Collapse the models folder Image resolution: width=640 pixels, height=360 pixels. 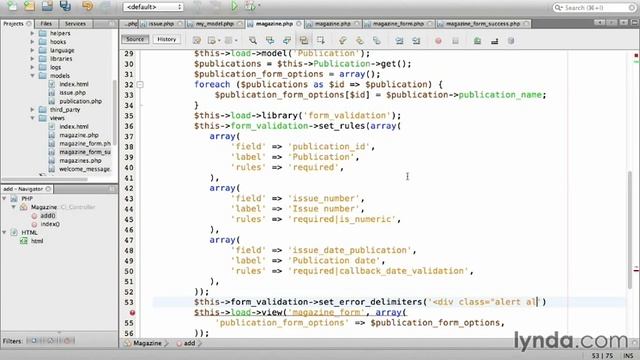32,76
